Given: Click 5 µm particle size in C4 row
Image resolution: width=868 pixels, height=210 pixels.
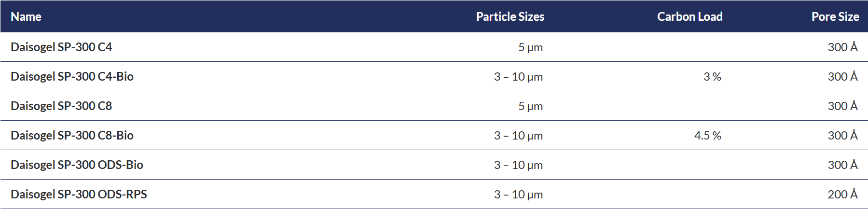Looking at the screenshot, I should 530,47.
